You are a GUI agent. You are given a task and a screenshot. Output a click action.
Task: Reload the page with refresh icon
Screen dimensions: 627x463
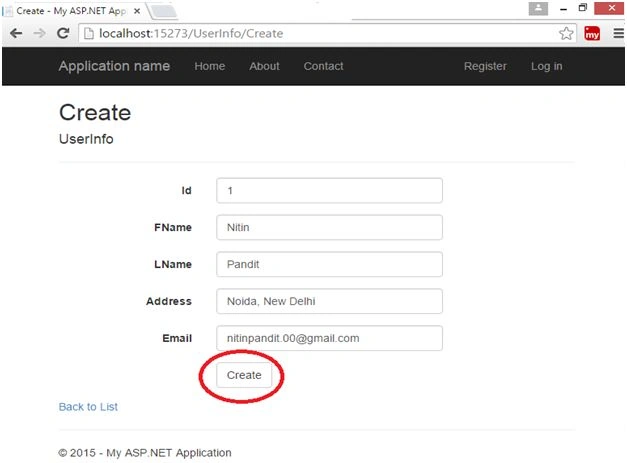coord(63,33)
